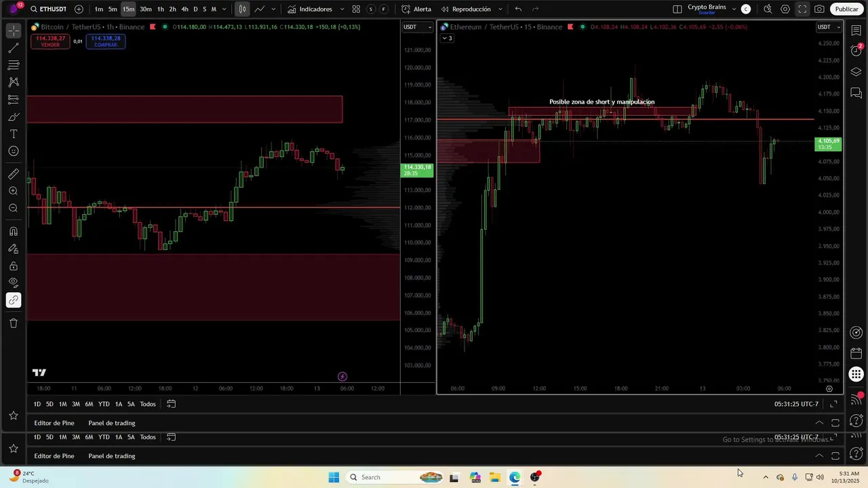The image size is (868, 488).
Task: Open the Ethereum chart axis settings gear
Action: (x=829, y=389)
